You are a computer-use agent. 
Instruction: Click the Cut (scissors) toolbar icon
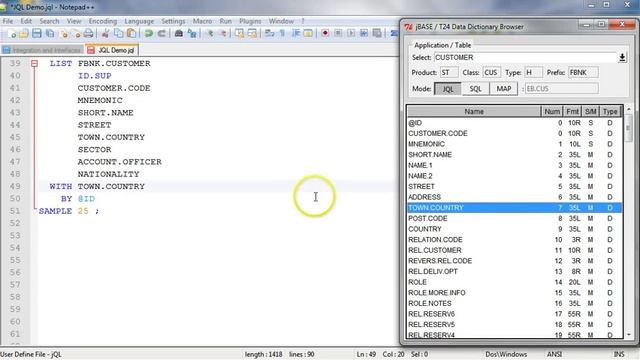pos(105,33)
